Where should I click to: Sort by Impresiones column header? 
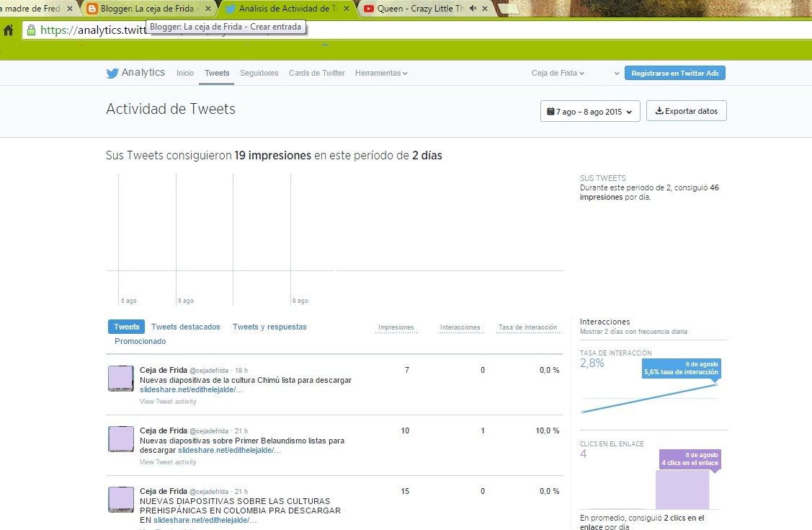point(396,327)
